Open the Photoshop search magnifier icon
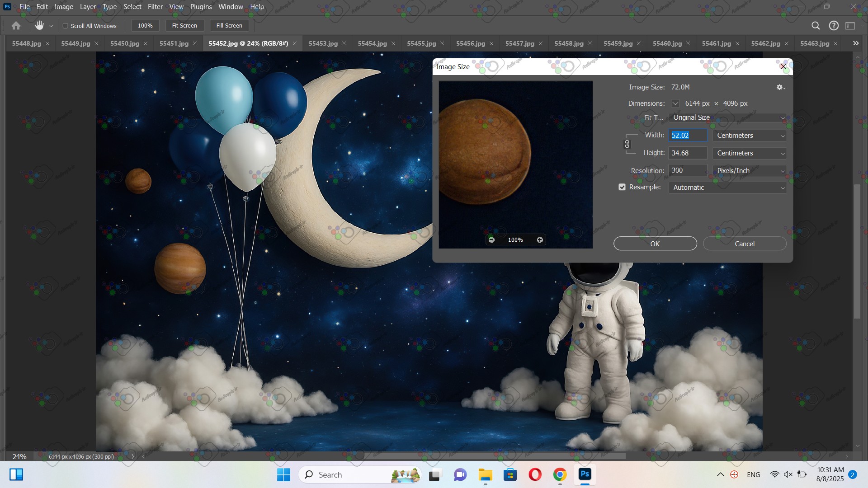Image resolution: width=868 pixels, height=488 pixels. coord(816,26)
